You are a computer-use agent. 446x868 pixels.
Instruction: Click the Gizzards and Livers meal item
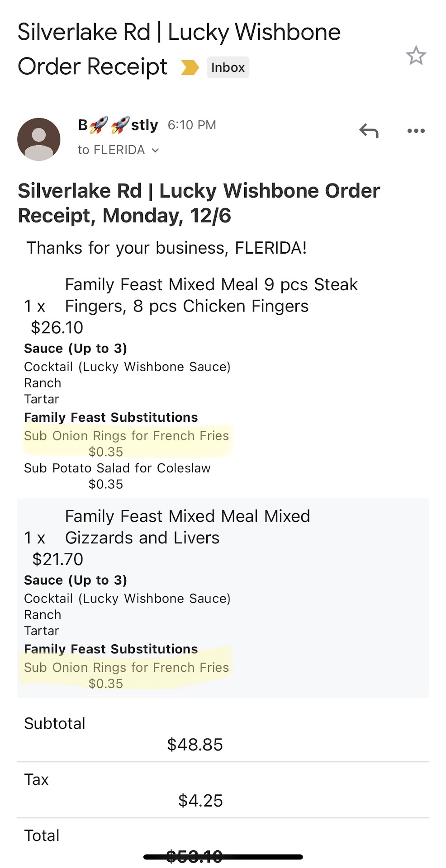[187, 527]
